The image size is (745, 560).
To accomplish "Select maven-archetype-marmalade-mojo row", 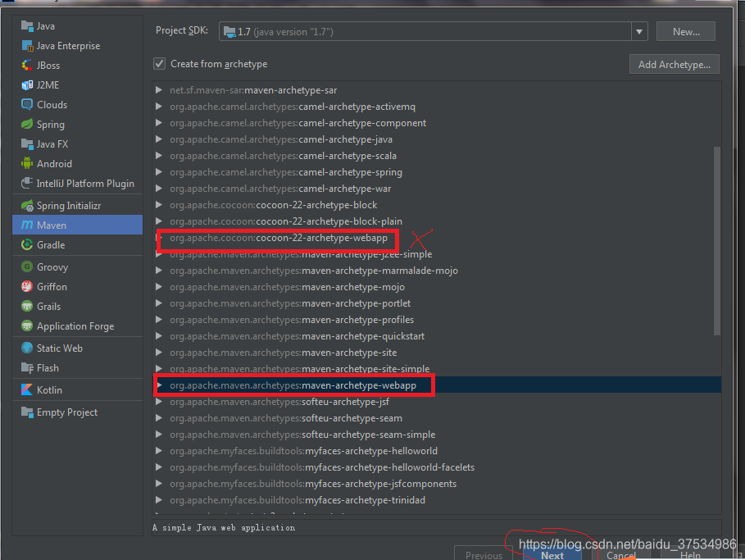I will click(437, 271).
